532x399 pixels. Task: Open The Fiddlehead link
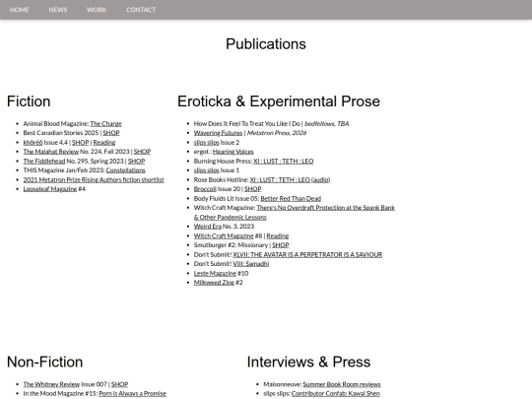(44, 162)
